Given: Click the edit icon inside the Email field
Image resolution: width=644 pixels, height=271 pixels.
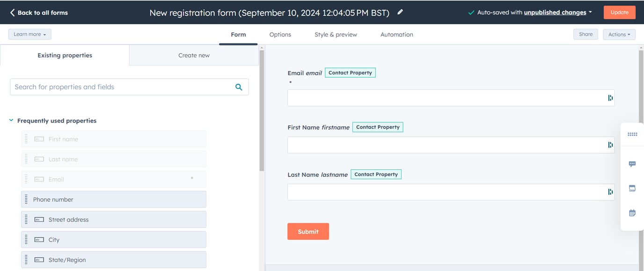Looking at the screenshot, I should 609,98.
